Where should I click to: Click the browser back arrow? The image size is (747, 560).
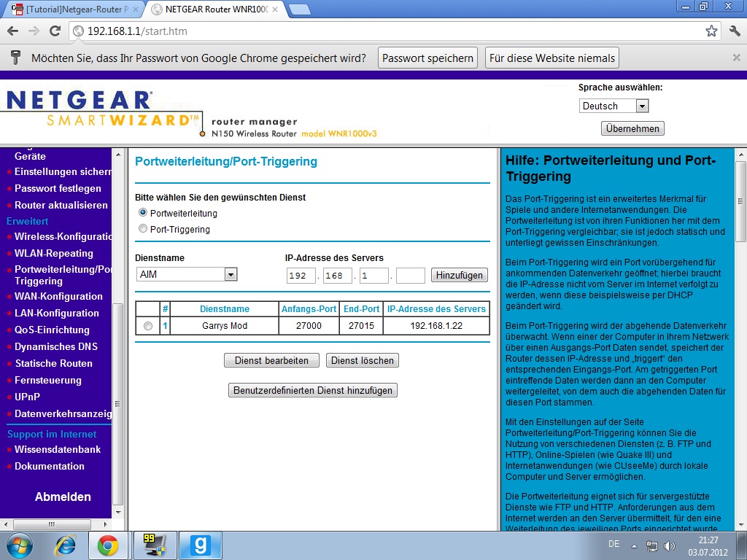click(x=12, y=31)
